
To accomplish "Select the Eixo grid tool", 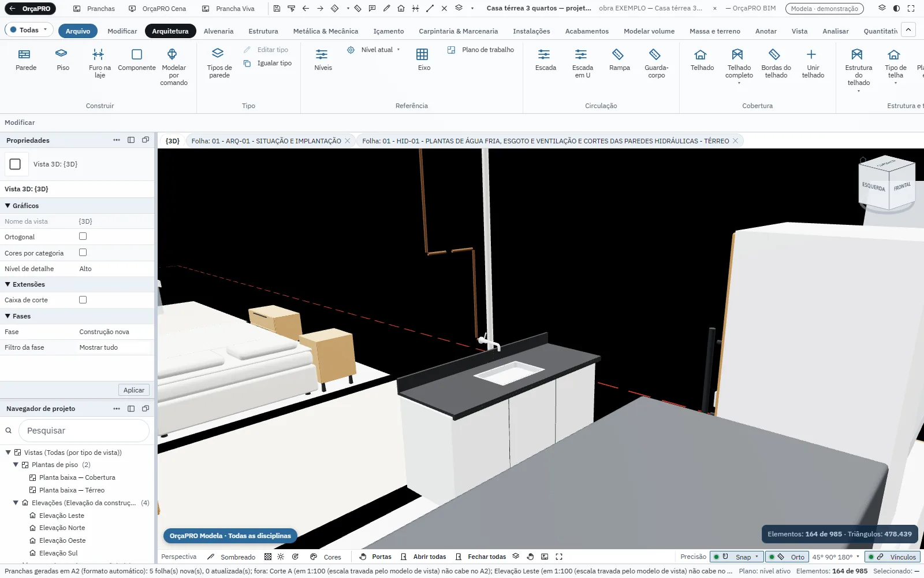I will coord(424,60).
